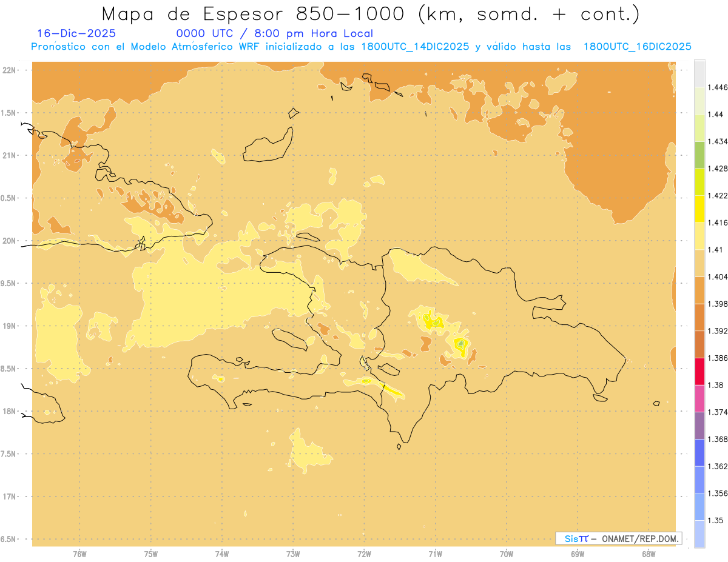Click the "74W" longitude label
Viewport: 728px width, 562px height.
coord(222,554)
